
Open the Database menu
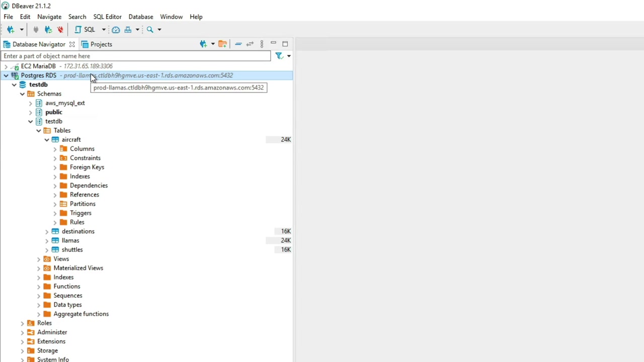(x=141, y=17)
